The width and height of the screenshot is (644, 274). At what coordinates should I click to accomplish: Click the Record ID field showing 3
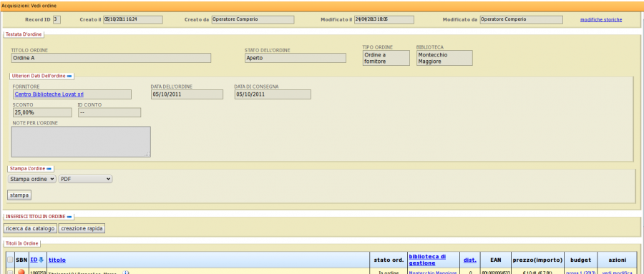pyautogui.click(x=57, y=20)
